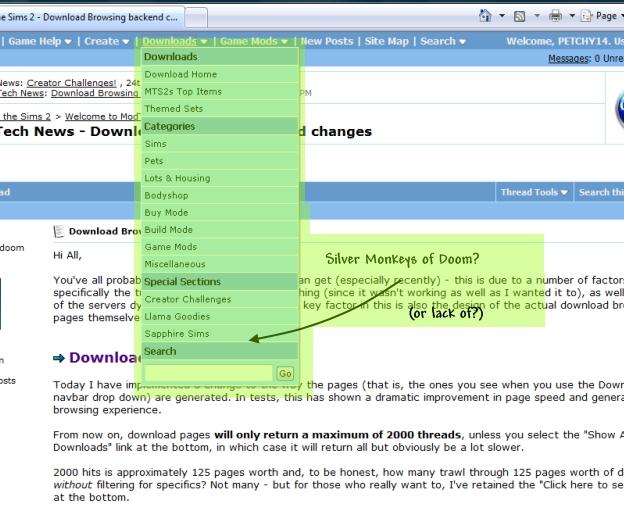The height and width of the screenshot is (506, 624).
Task: Click the Print icon in toolbar
Action: (x=557, y=16)
